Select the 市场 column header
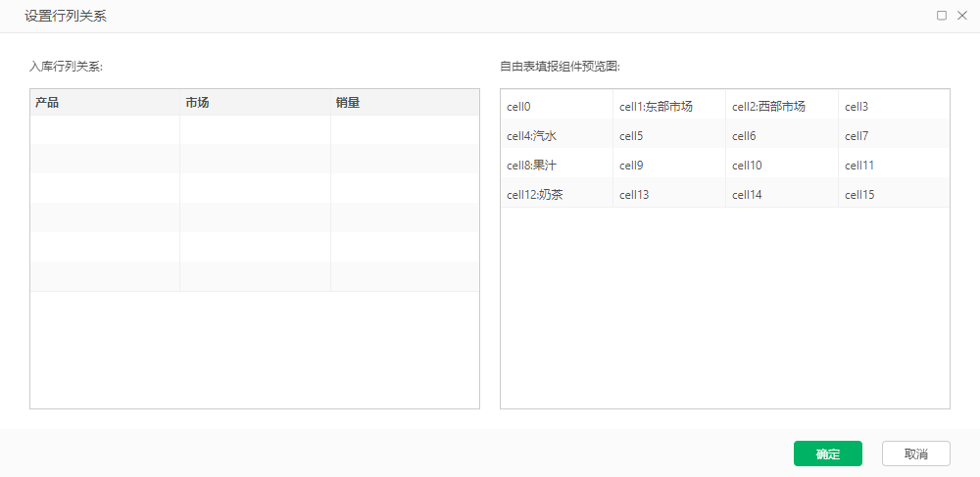This screenshot has width=980, height=477. [255, 103]
